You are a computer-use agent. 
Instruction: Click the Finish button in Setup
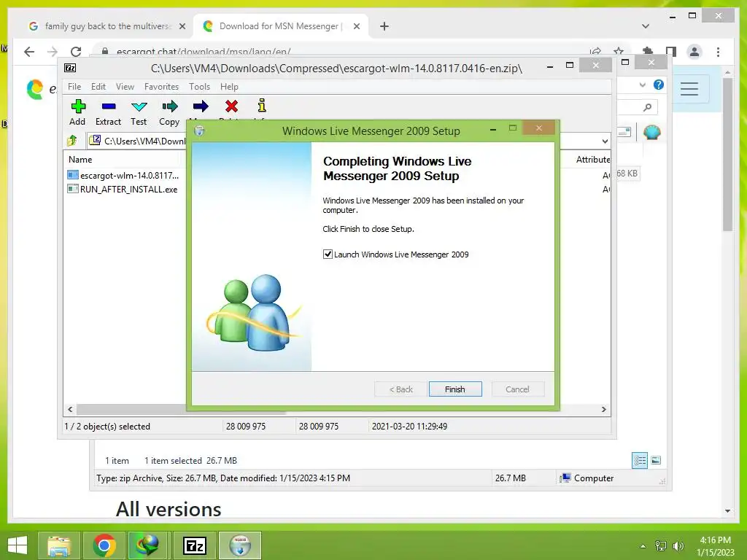(x=455, y=389)
